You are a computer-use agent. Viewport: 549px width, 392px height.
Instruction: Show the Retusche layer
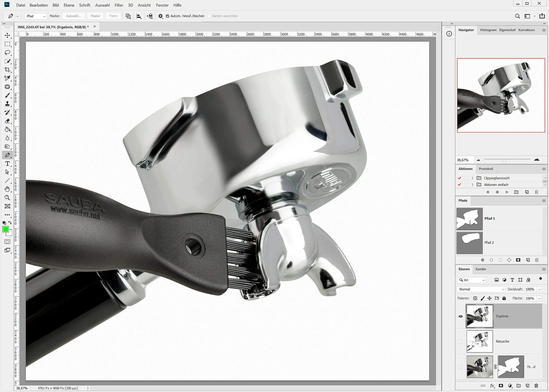click(460, 341)
